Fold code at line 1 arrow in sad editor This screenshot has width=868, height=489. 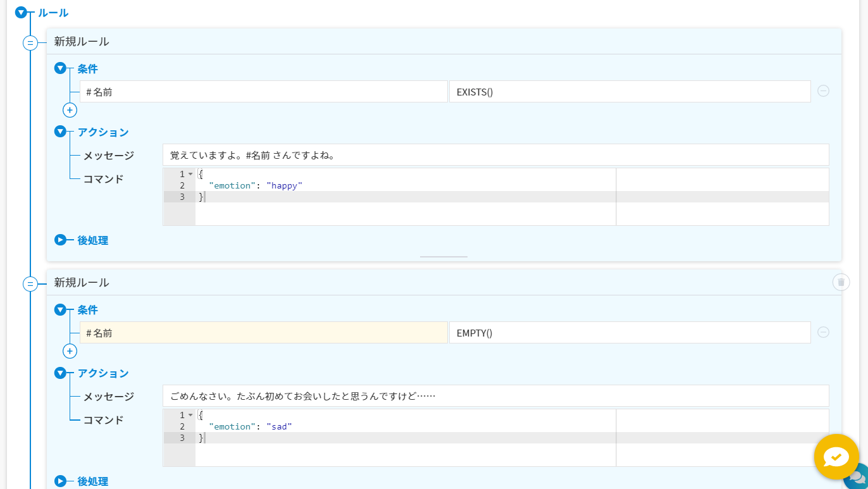tap(190, 415)
